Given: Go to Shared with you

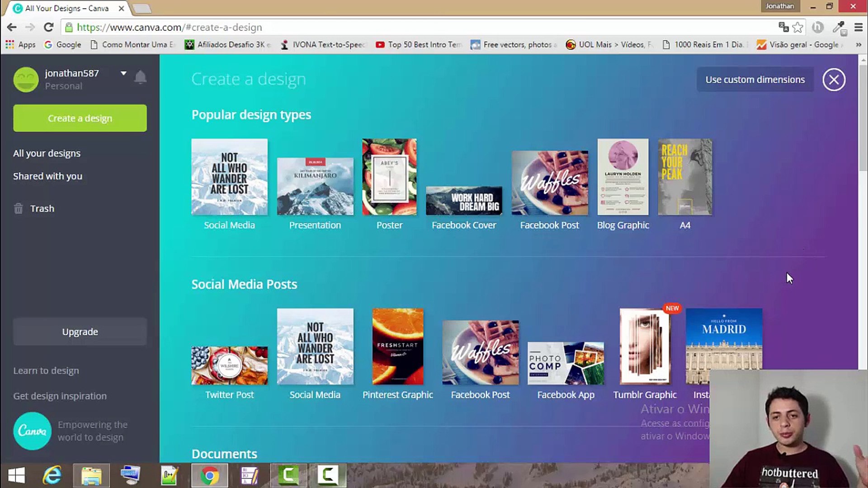Looking at the screenshot, I should click(x=47, y=177).
